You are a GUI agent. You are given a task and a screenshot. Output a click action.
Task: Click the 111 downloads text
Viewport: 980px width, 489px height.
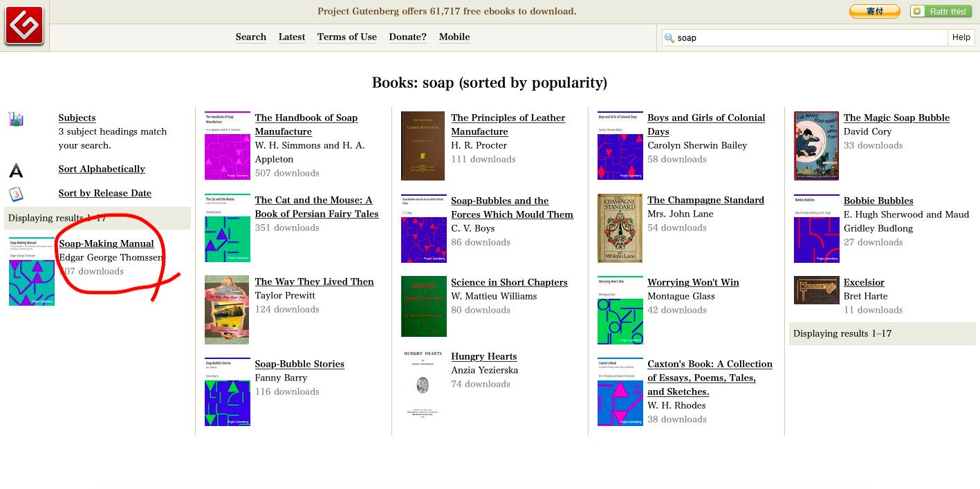pyautogui.click(x=483, y=159)
